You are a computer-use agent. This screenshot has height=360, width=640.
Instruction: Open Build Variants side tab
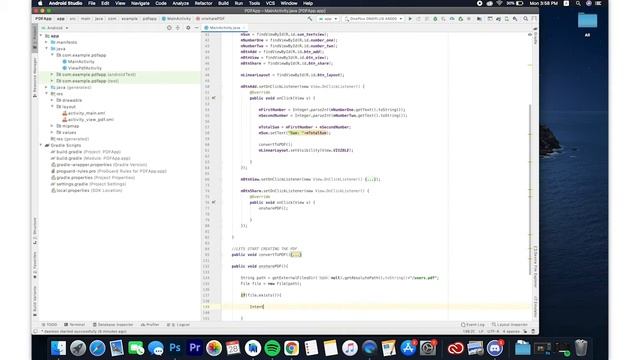pyautogui.click(x=35, y=301)
